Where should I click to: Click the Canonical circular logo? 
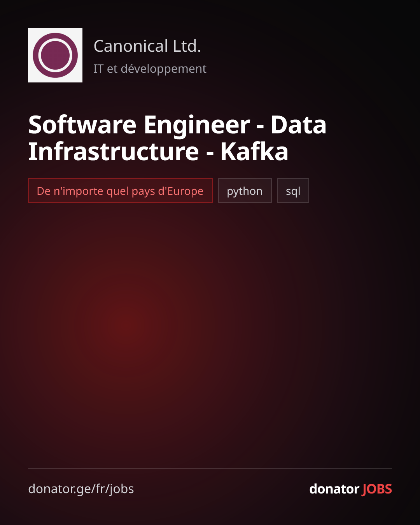pos(55,55)
